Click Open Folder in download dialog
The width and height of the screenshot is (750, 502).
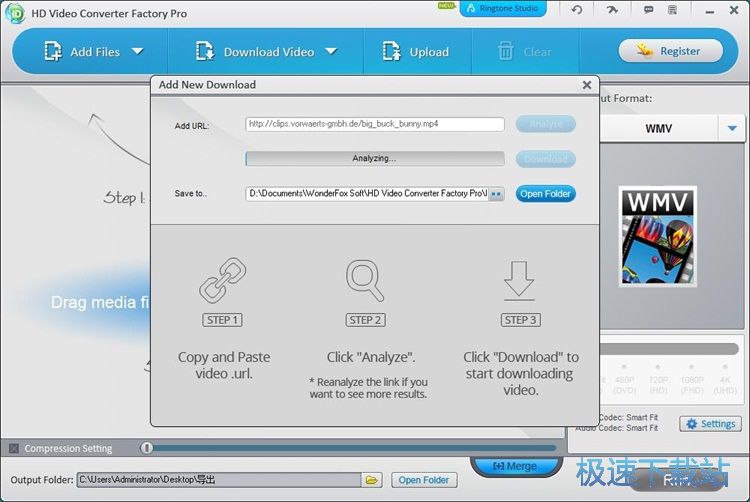(545, 194)
